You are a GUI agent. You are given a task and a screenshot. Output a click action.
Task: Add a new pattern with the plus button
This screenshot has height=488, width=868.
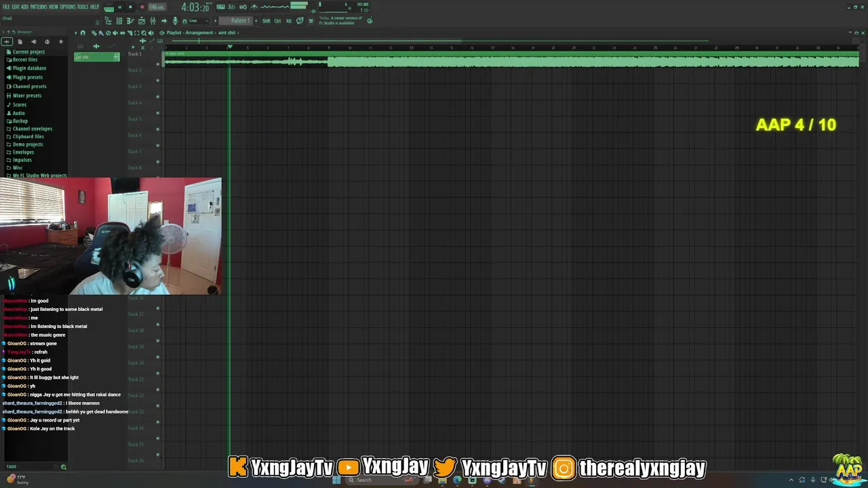tap(256, 21)
